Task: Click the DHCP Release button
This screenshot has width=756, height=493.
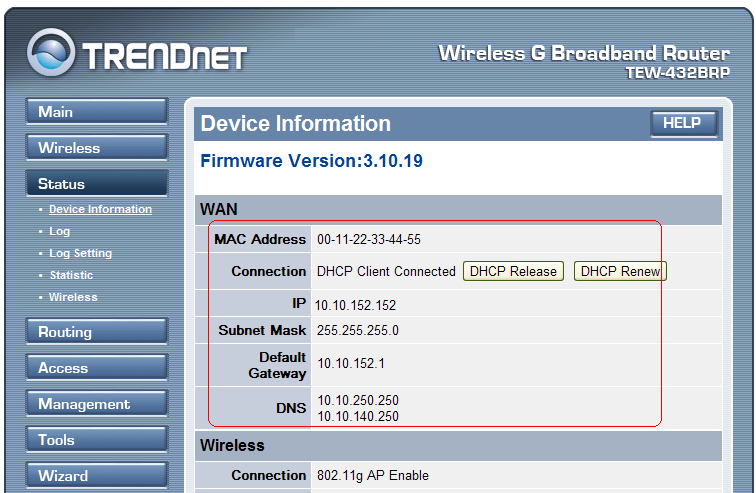Action: pos(513,271)
